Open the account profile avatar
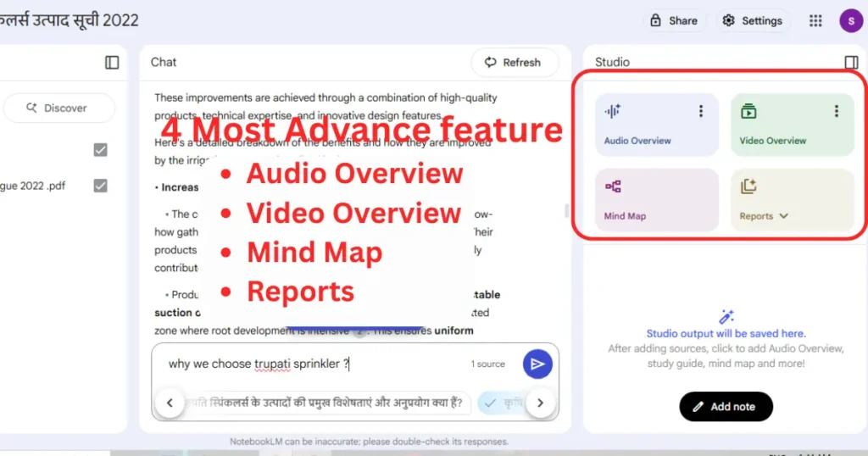This screenshot has width=868, height=456. (851, 21)
